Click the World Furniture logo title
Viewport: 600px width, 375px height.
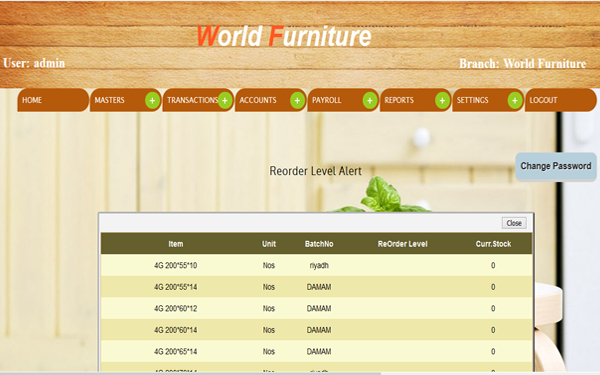(x=284, y=36)
